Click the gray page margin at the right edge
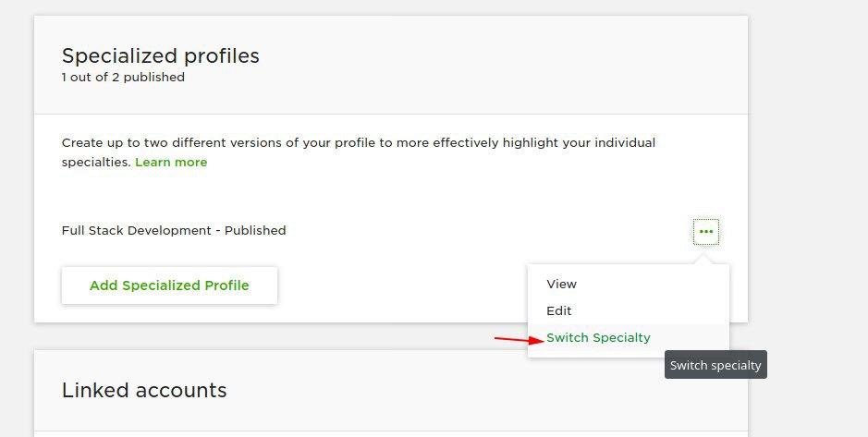868x437 pixels. point(808,166)
